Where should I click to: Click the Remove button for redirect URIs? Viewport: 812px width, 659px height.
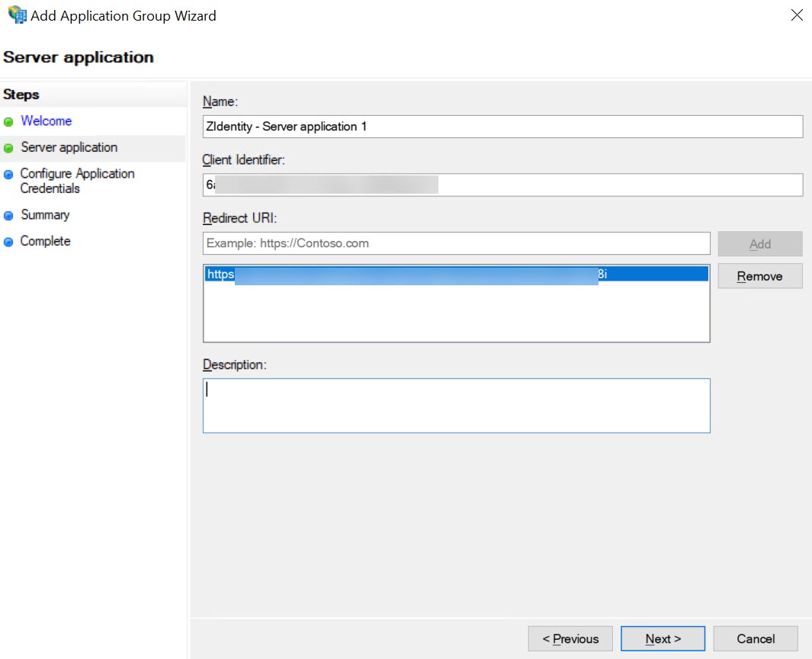759,275
